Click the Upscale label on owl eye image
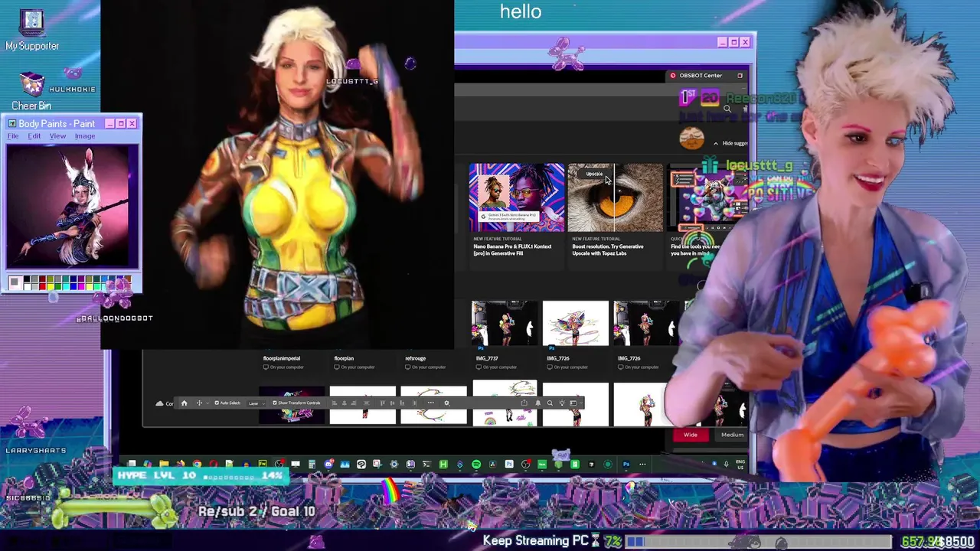This screenshot has height=551, width=980. [x=594, y=174]
